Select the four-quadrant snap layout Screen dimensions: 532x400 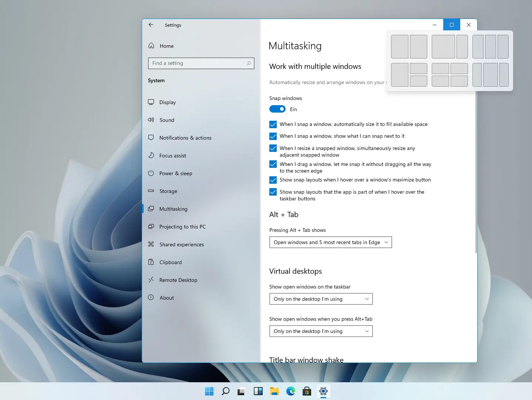[449, 75]
